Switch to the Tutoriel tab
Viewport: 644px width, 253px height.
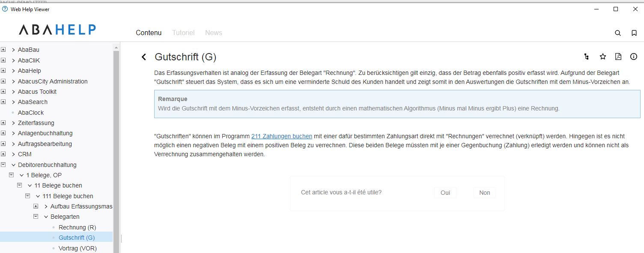pos(183,33)
